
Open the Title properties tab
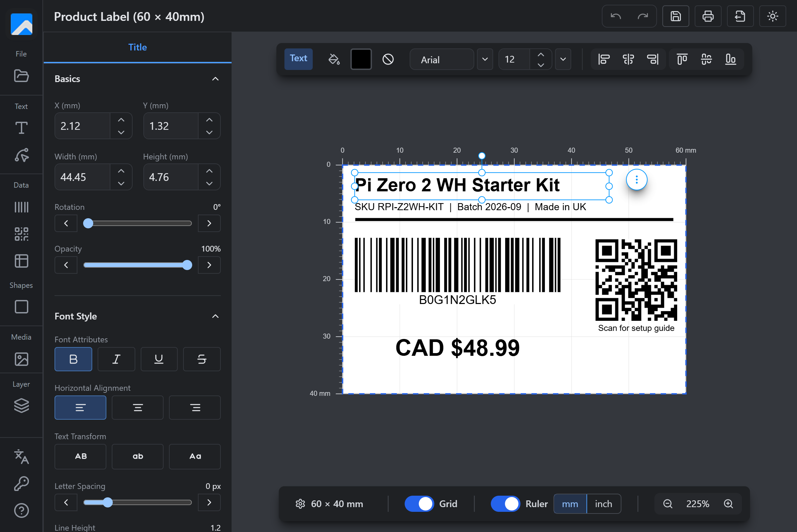pyautogui.click(x=138, y=47)
